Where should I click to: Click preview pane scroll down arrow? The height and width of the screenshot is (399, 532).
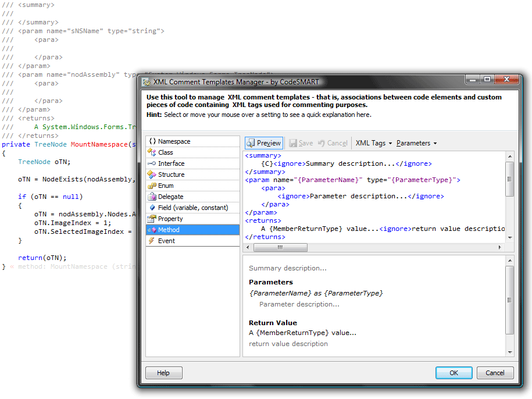[509, 352]
